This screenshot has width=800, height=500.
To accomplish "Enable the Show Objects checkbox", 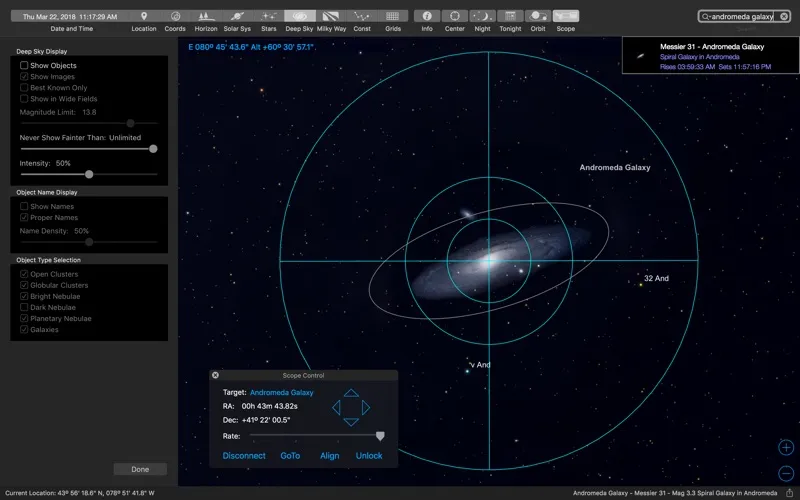I will 25,65.
